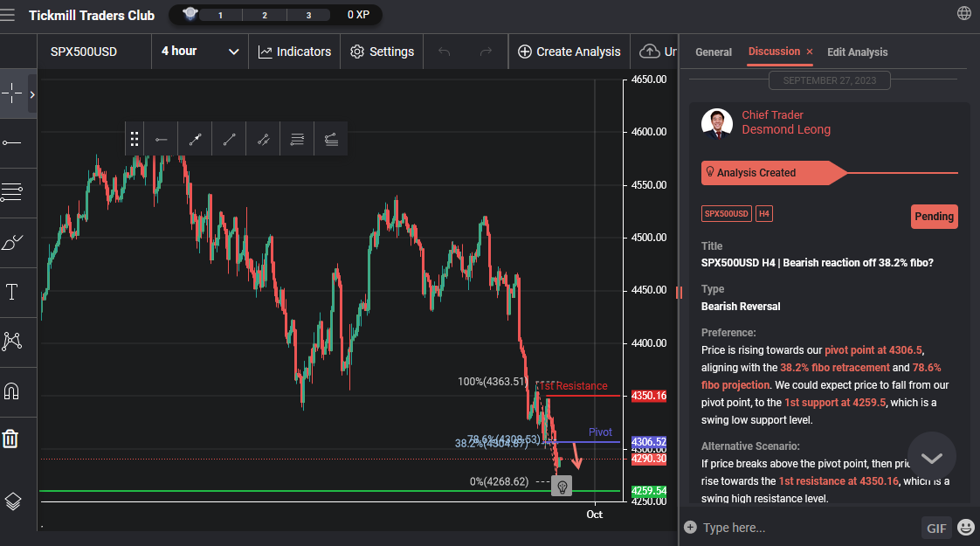This screenshot has width=980, height=546.
Task: Open chart Settings
Action: point(382,52)
